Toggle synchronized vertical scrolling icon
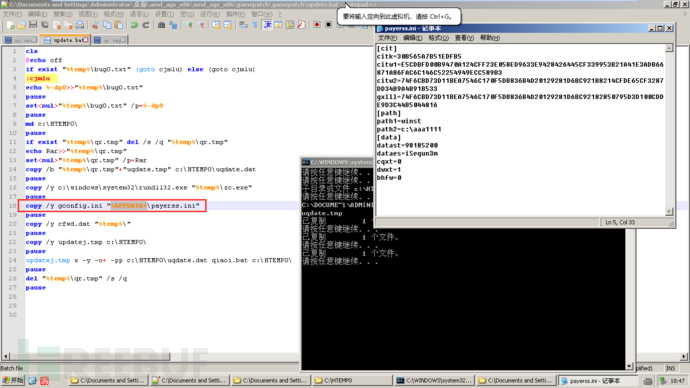690x388 pixels. point(217,25)
